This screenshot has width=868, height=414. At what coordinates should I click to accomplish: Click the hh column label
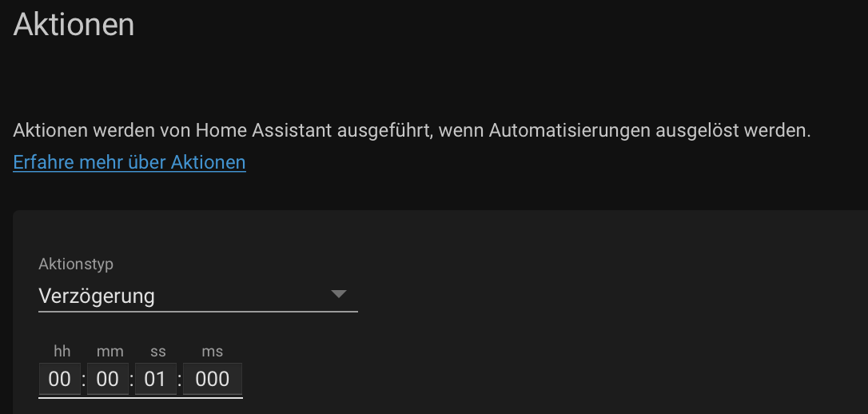62,351
